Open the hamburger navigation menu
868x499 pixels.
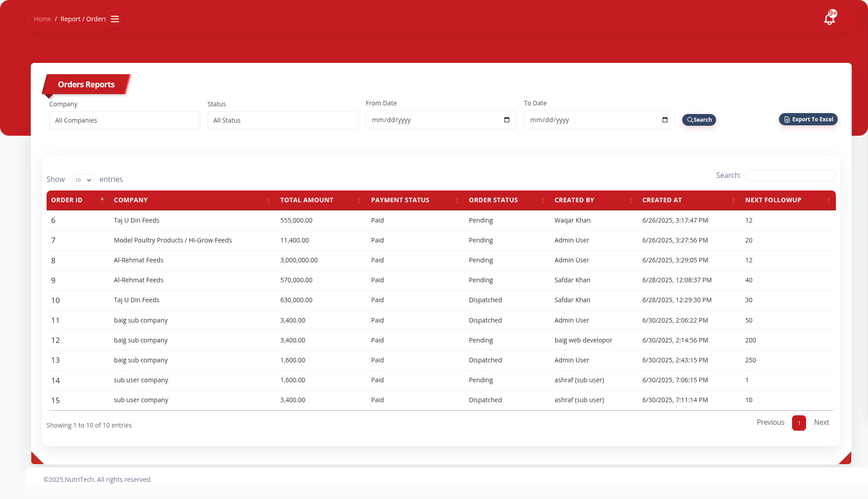[114, 19]
